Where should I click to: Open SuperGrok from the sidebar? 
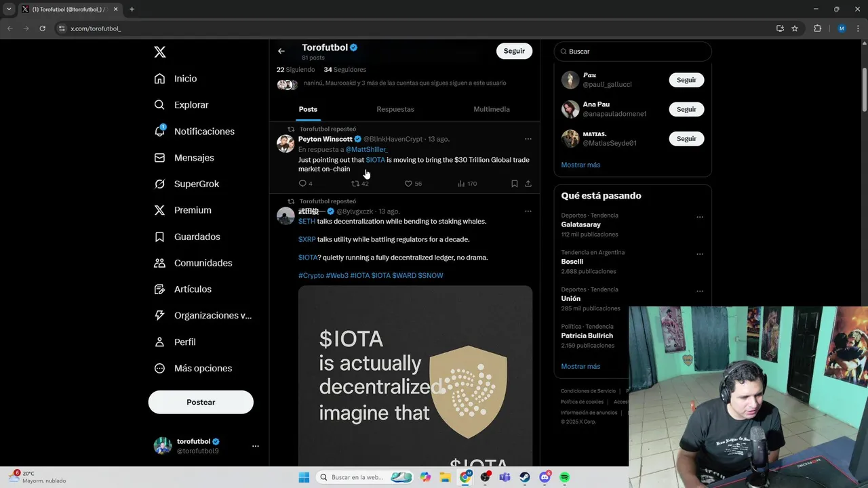[186, 184]
